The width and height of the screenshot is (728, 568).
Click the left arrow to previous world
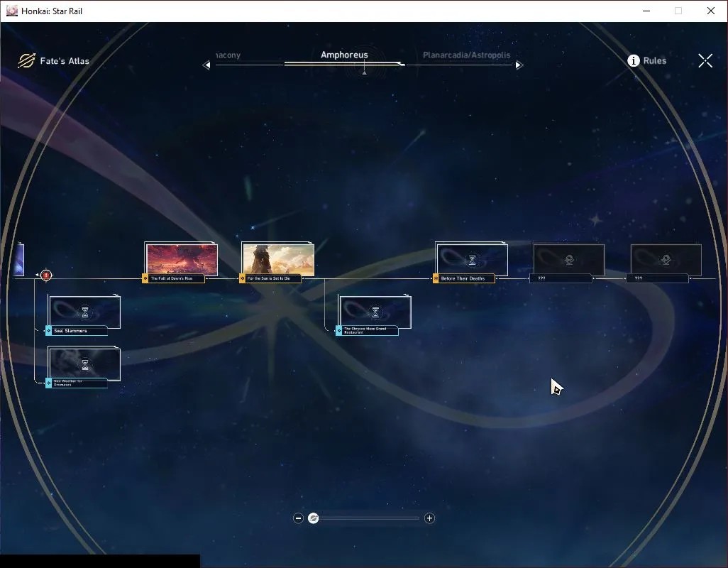click(206, 65)
